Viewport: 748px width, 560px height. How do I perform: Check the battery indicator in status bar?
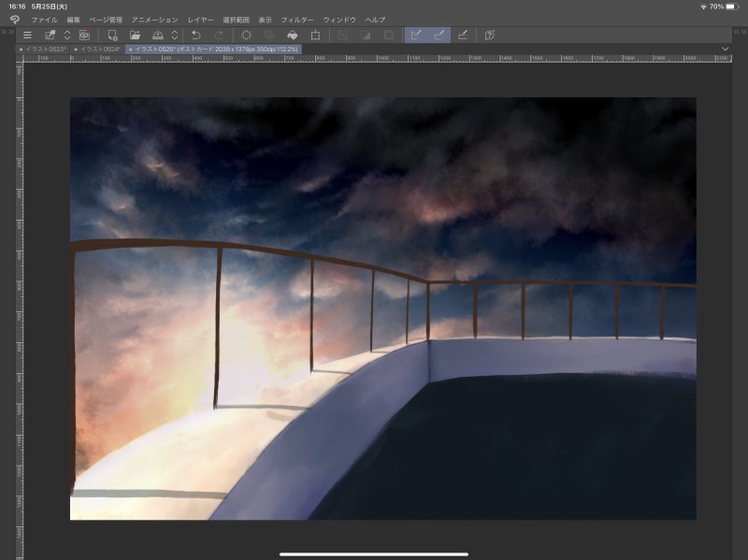733,7
